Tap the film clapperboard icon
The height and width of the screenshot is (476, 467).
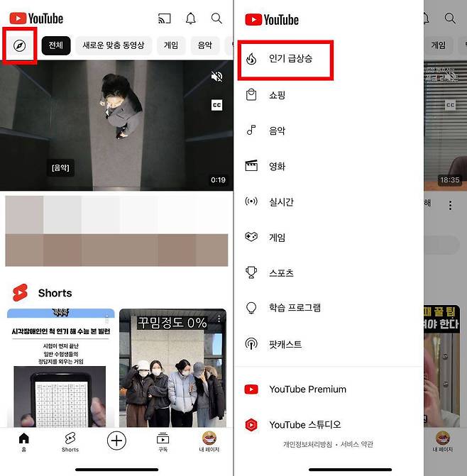(251, 166)
